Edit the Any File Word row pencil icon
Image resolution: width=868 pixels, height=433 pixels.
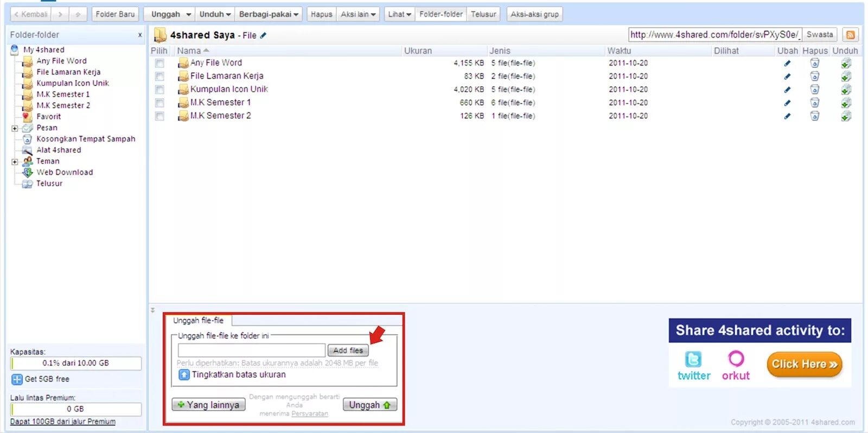click(x=787, y=63)
